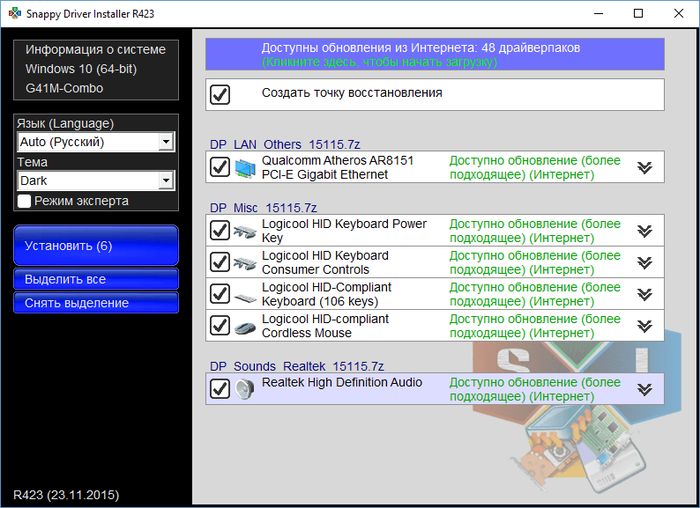
Task: Uncheck the Qualcomm Atheros AR8151 driver checkbox
Action: coord(220,168)
